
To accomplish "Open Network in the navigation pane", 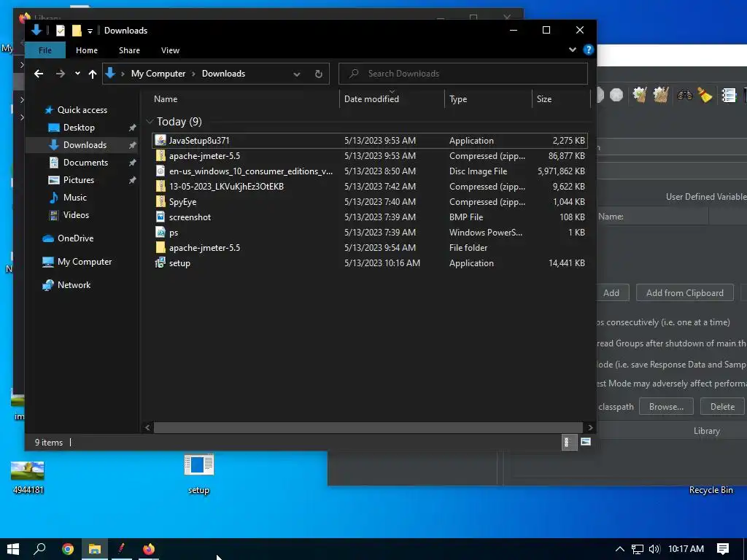I will (74, 285).
